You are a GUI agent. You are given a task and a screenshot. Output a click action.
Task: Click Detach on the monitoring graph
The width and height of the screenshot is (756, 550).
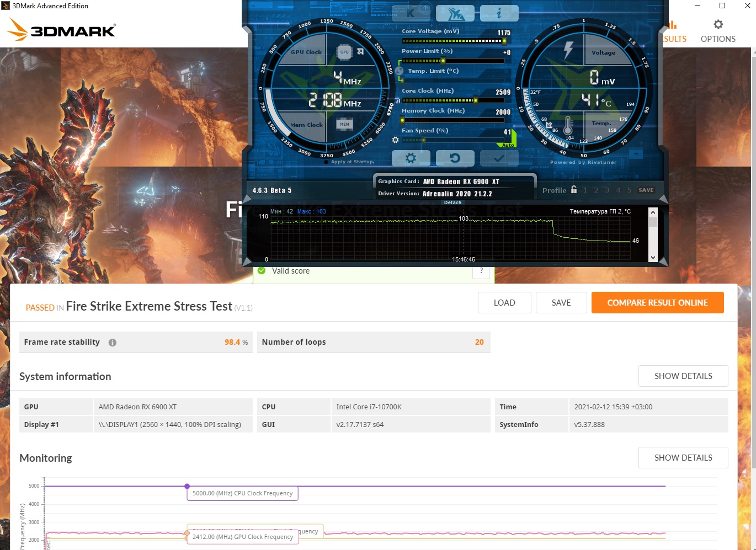tap(452, 202)
